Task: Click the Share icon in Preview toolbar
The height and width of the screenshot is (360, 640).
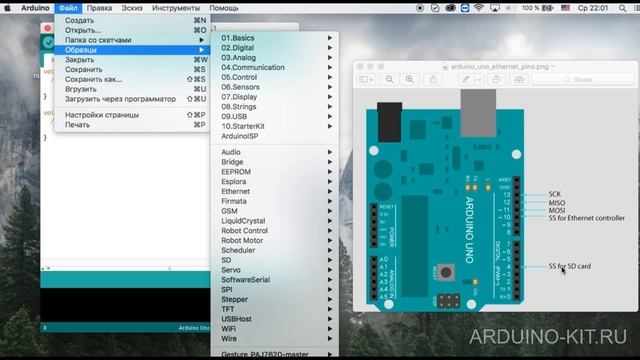Action: [433, 79]
